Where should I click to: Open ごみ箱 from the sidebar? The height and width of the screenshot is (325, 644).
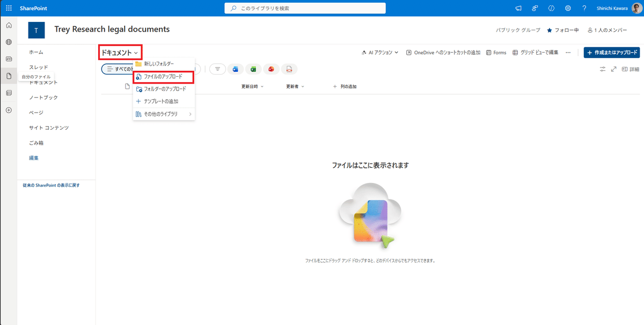point(36,142)
